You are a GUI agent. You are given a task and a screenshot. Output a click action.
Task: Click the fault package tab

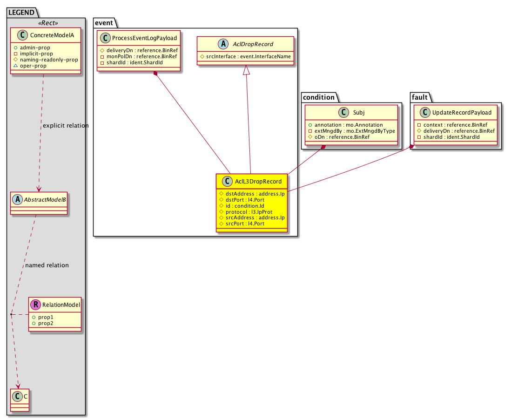click(419, 97)
